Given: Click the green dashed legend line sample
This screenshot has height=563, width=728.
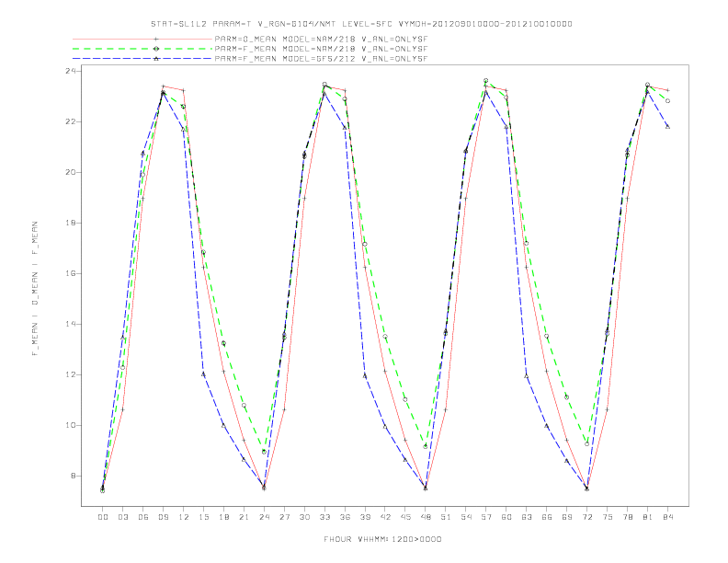Looking at the screenshot, I should 142,49.
